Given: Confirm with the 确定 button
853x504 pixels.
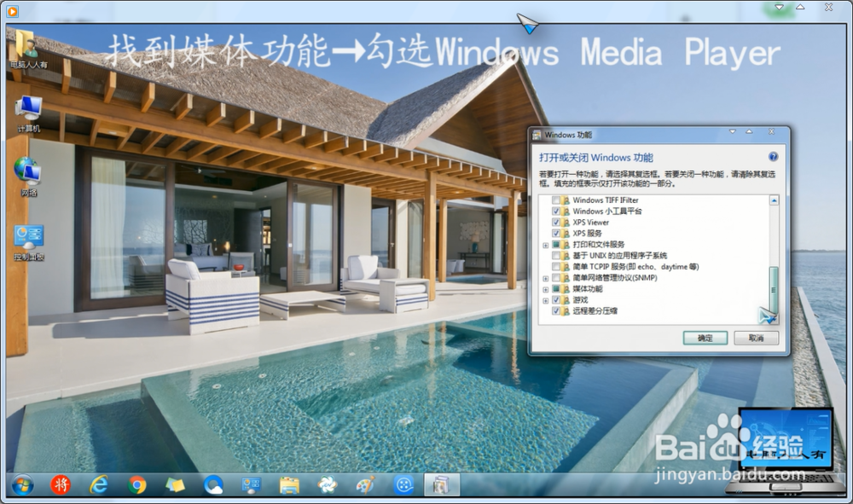Looking at the screenshot, I should pos(705,339).
